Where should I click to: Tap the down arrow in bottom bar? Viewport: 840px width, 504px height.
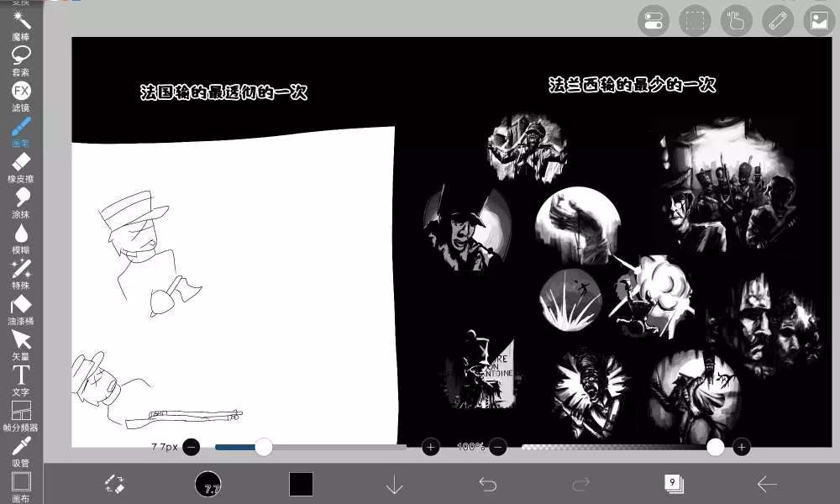click(394, 484)
